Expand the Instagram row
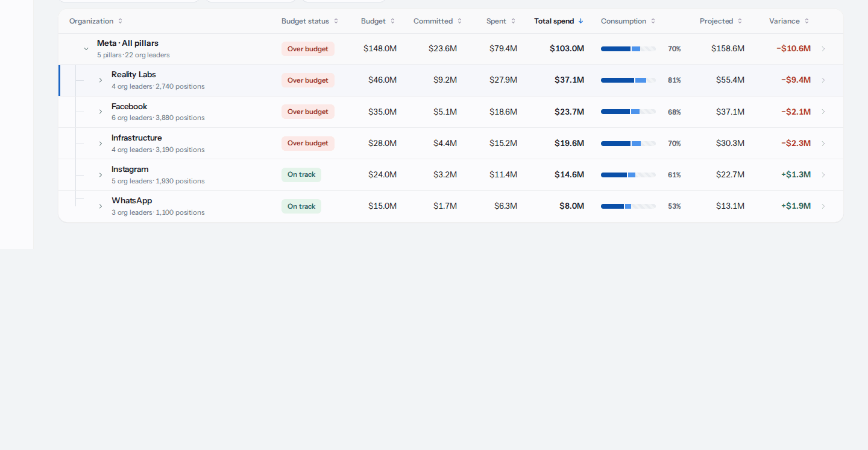Viewport: 868px width, 450px height. pyautogui.click(x=101, y=175)
